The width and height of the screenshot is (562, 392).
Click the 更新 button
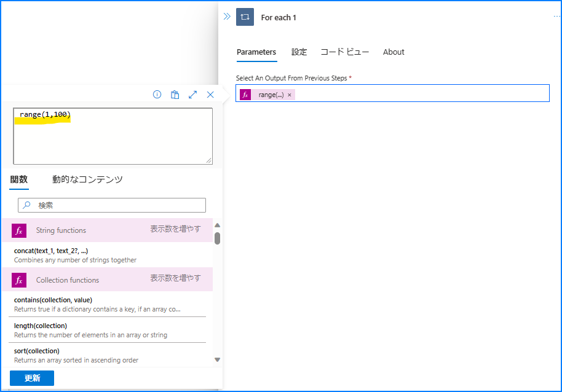click(32, 378)
